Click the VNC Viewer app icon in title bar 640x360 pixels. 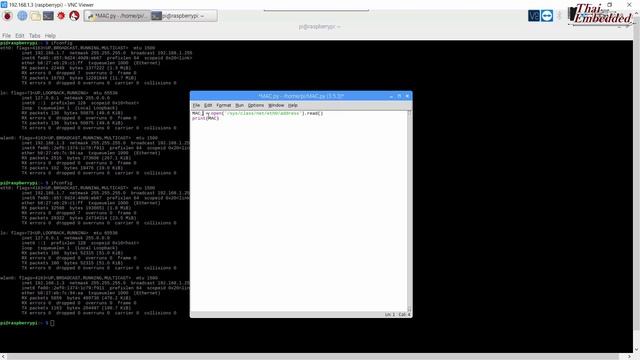coord(4,4)
